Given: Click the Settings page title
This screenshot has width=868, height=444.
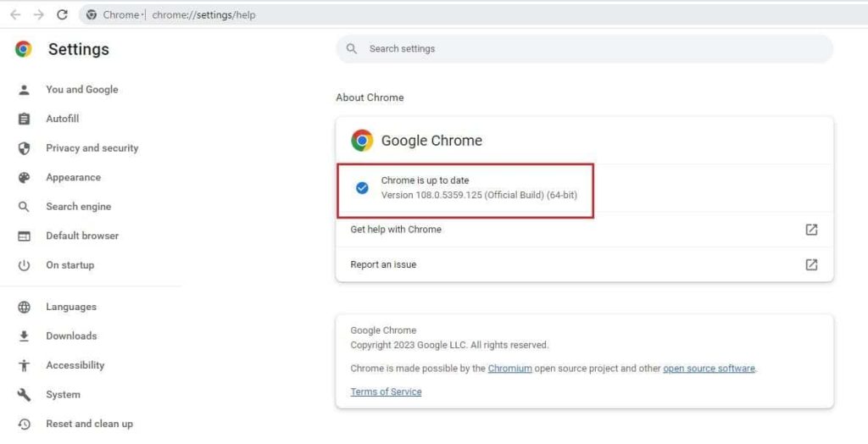Looking at the screenshot, I should click(x=79, y=49).
